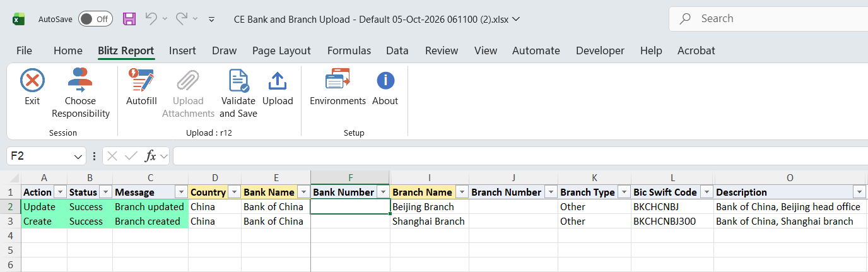
Task: Click into the formula bar
Action: pos(520,156)
